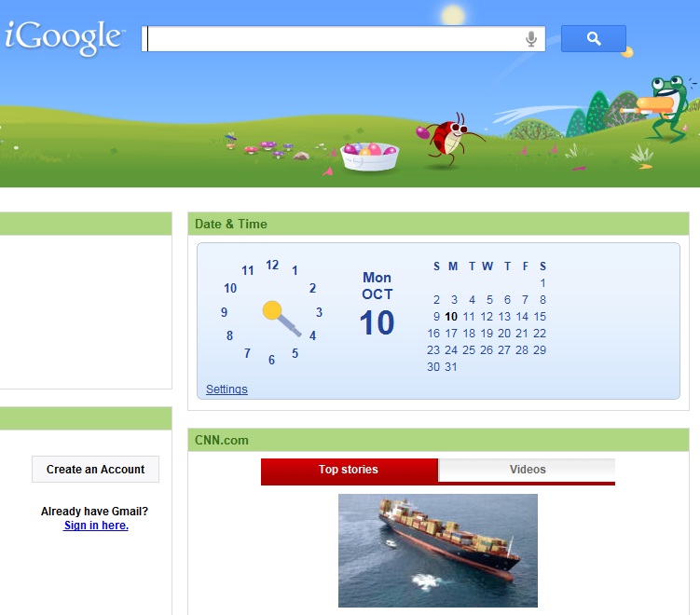Click the bowl of colored eggs
The width and height of the screenshot is (700, 615).
pos(370,157)
